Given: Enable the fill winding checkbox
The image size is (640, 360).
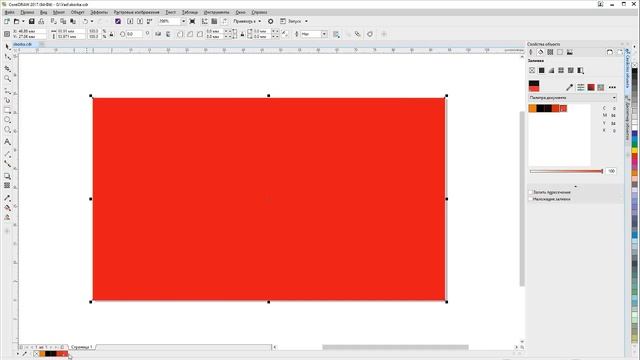Looking at the screenshot, I should click(531, 192).
